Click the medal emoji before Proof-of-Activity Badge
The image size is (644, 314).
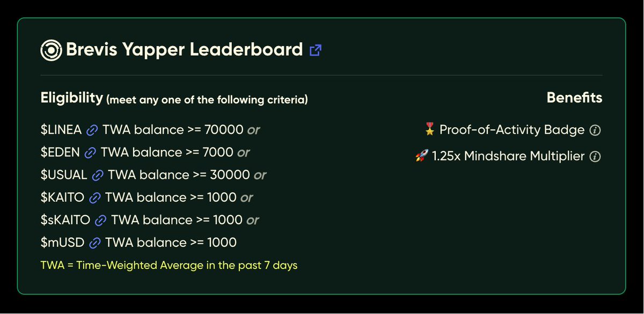[429, 129]
